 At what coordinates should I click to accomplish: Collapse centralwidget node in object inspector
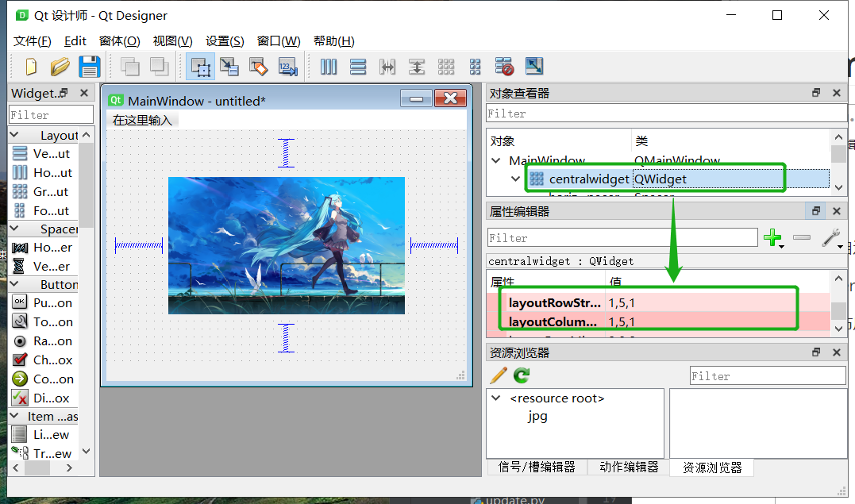516,179
